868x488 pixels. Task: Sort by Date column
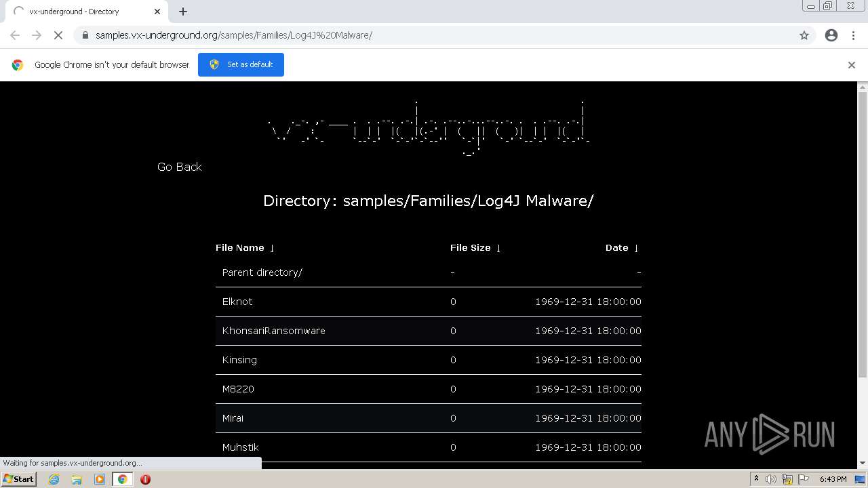(x=622, y=248)
